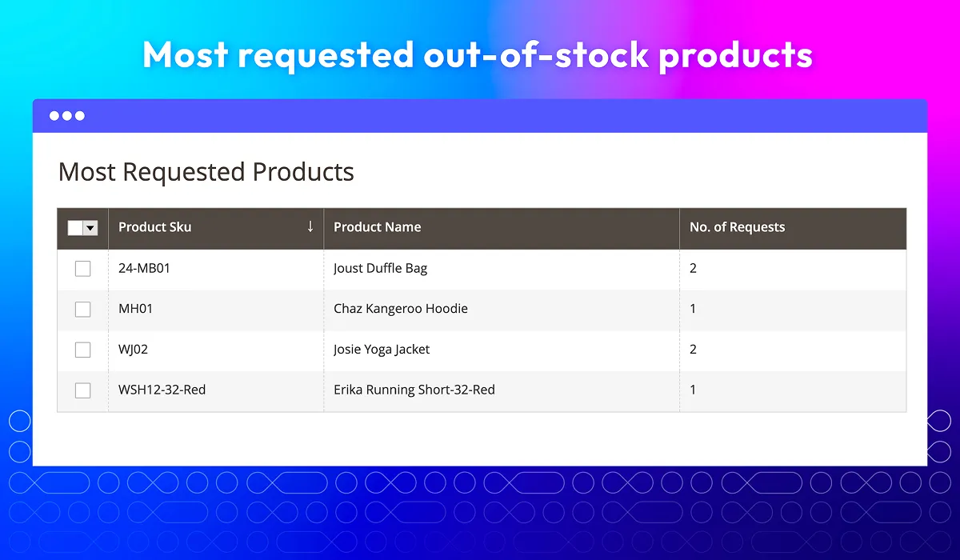
Task: Tick the select-all checkbox in table header
Action: tap(75, 228)
